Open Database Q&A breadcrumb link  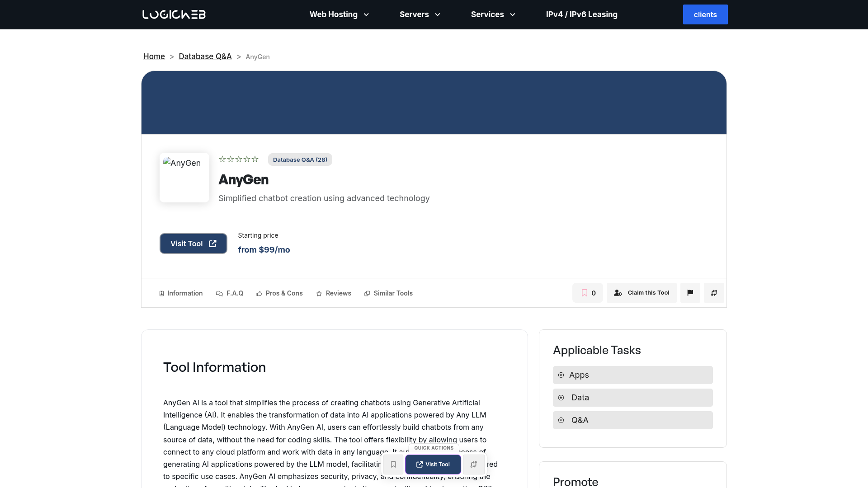(x=205, y=56)
